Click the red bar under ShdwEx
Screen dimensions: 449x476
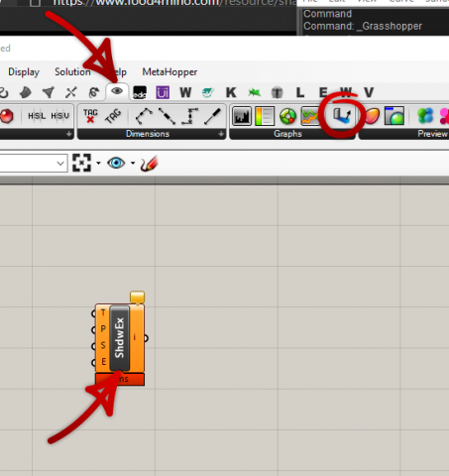(x=120, y=379)
